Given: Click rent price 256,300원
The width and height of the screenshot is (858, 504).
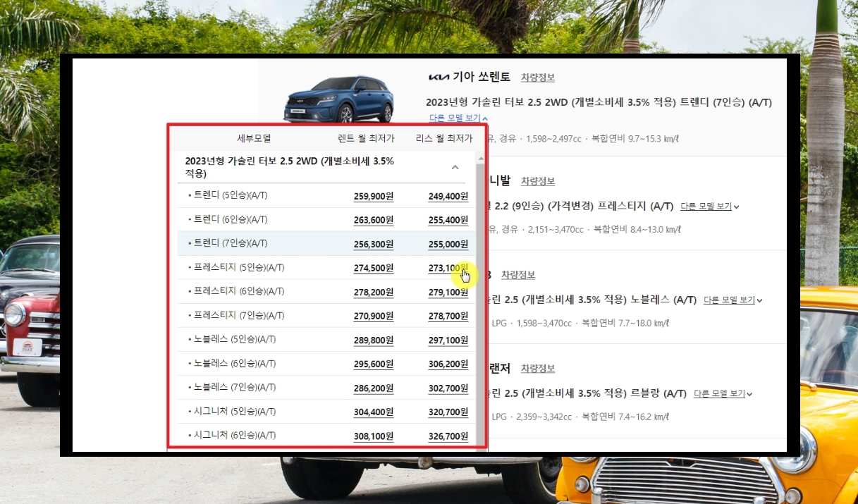Looking at the screenshot, I should point(374,245).
